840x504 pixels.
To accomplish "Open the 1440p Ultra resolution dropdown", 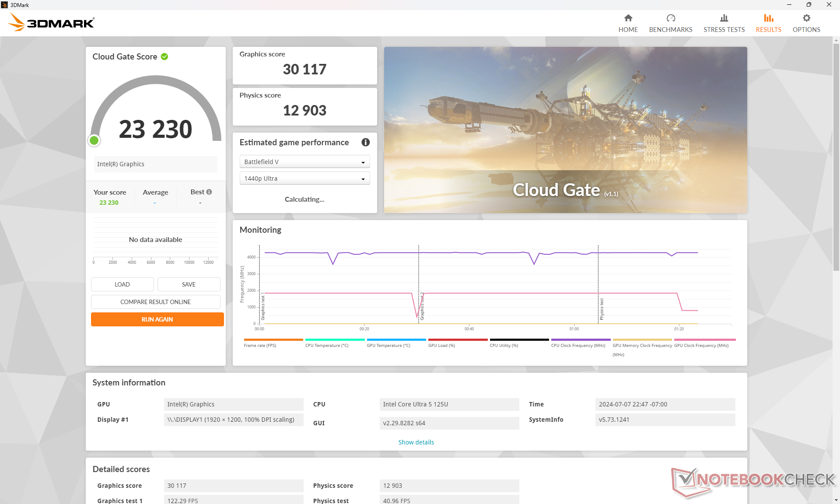I will click(304, 178).
